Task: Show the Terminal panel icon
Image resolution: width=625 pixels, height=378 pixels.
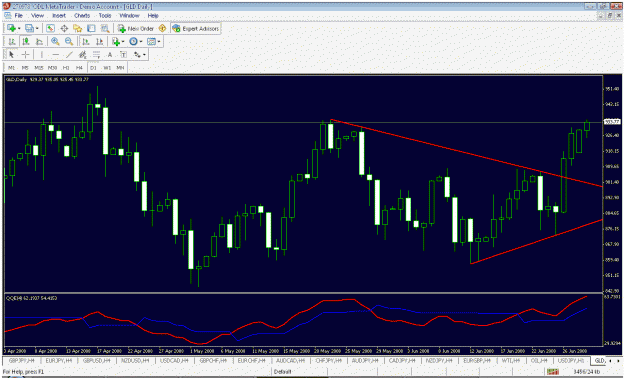Action: 91,28
